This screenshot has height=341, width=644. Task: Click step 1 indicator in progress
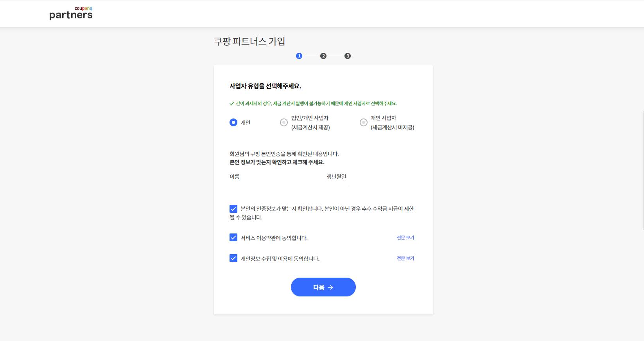(299, 56)
